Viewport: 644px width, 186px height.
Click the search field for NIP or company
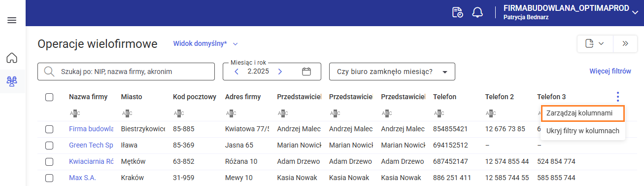[126, 72]
